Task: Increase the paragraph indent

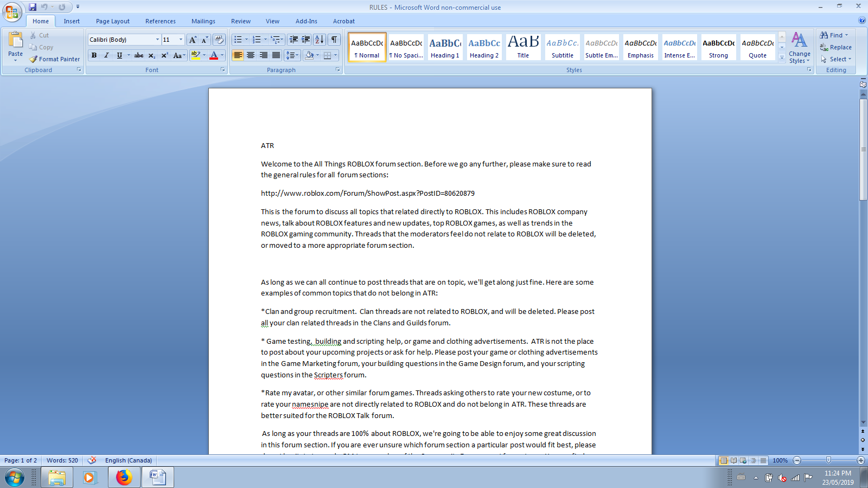Action: pyautogui.click(x=306, y=40)
